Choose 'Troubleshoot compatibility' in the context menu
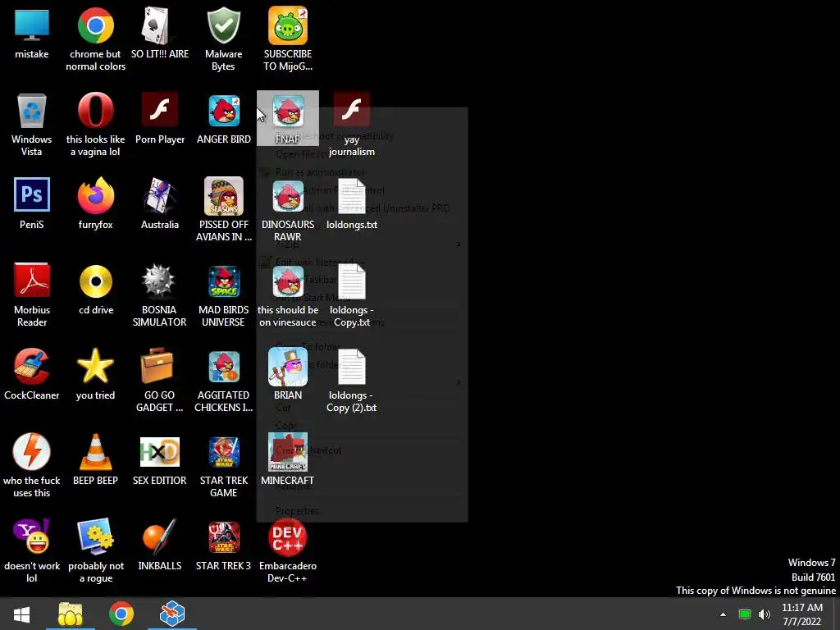This screenshot has height=630, width=840. (x=335, y=136)
